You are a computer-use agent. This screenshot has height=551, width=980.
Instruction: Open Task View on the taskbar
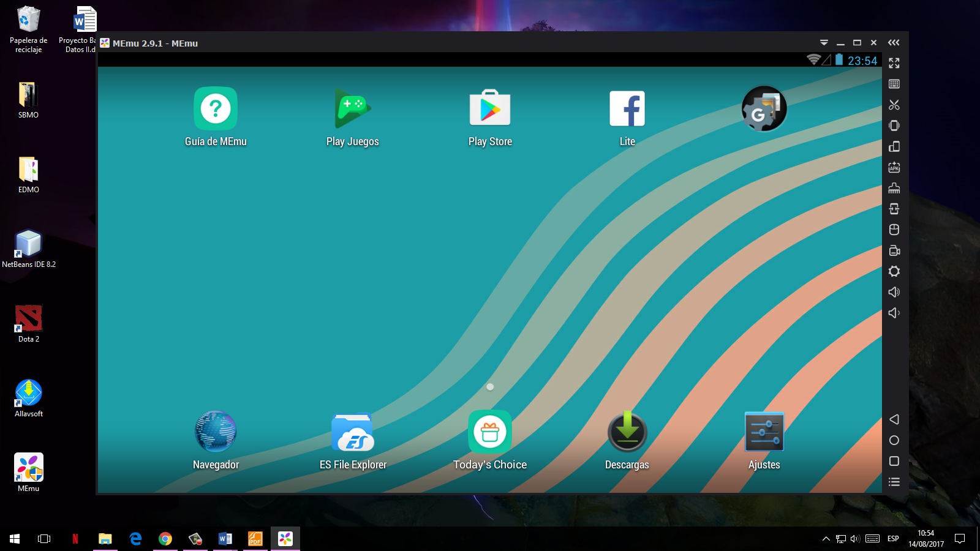tap(44, 539)
